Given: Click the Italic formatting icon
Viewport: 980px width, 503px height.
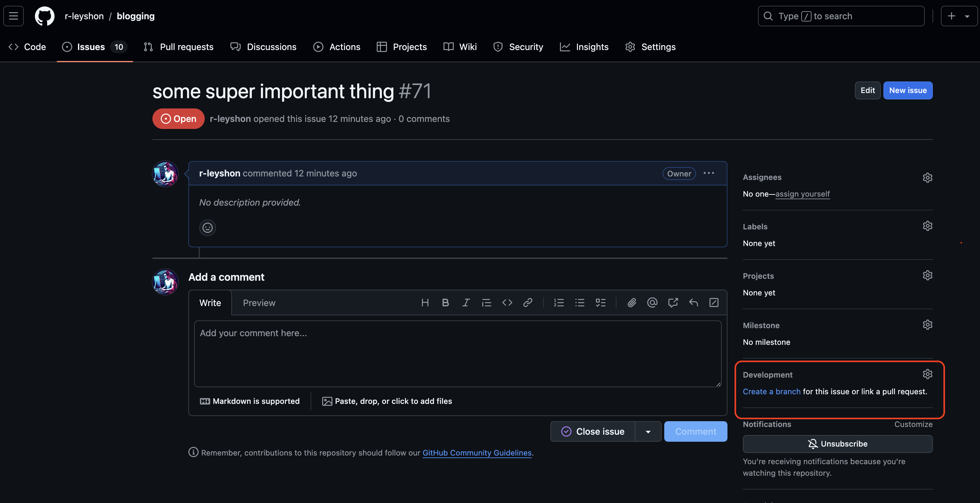Looking at the screenshot, I should tap(466, 303).
